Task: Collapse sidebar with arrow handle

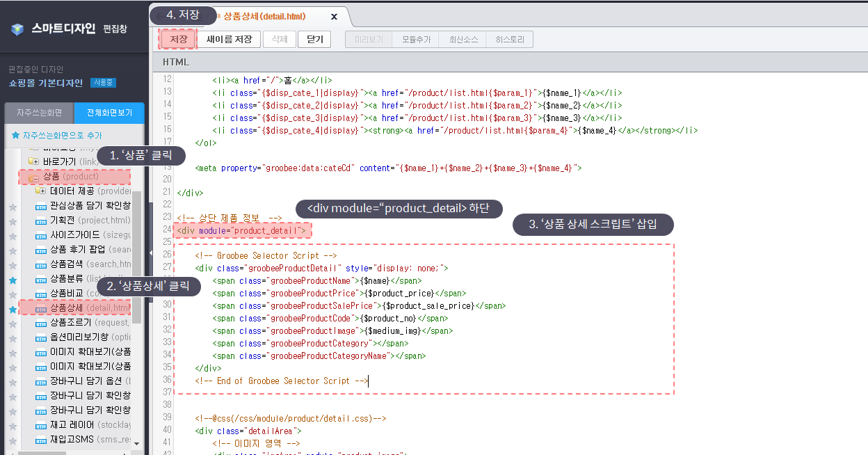Action: [x=151, y=253]
